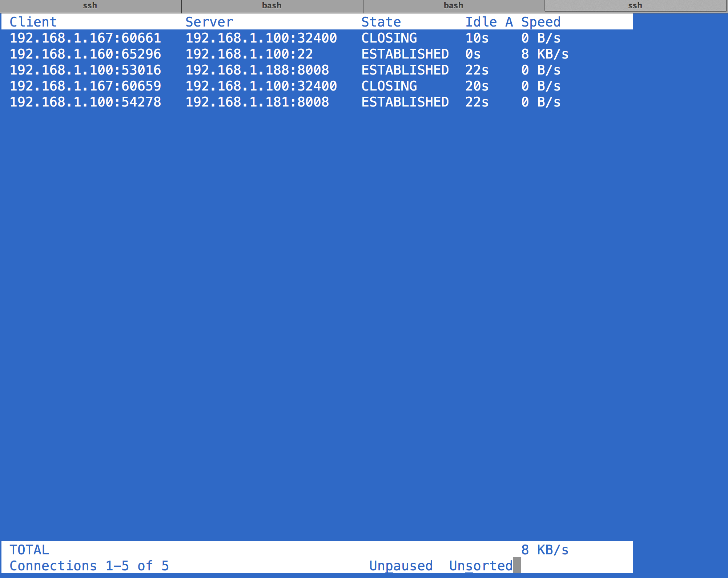Click 0 B/s speed in the 60659 row

541,86
